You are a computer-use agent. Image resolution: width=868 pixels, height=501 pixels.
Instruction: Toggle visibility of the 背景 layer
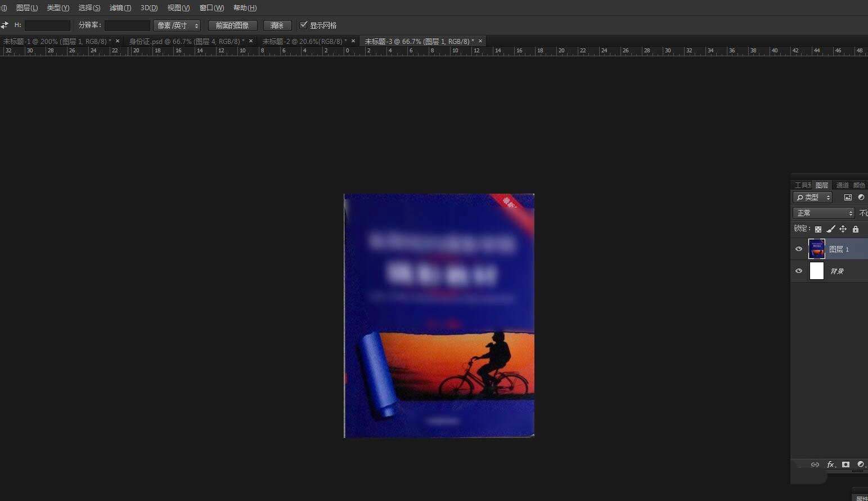click(798, 271)
